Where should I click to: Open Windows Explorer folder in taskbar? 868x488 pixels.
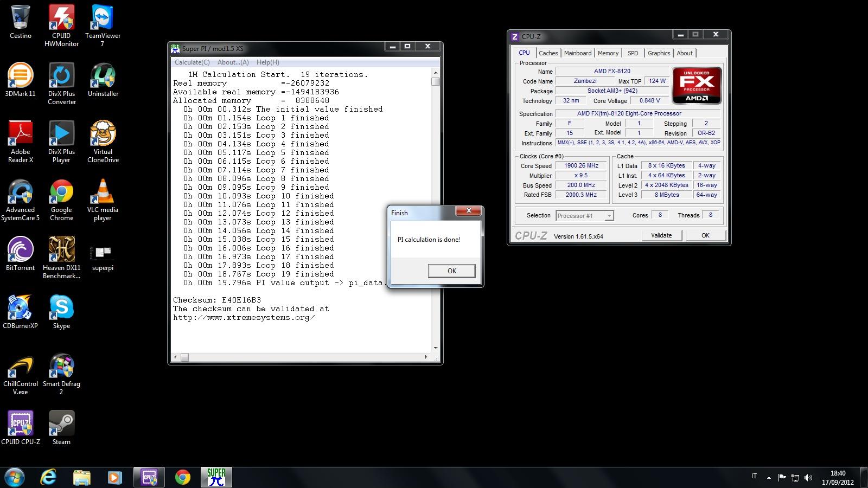pos(81,477)
